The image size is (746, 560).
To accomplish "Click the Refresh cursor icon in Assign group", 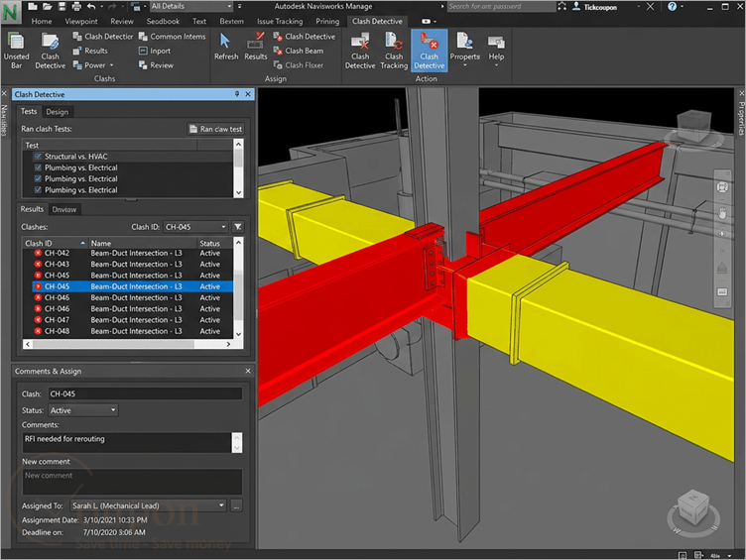I will pos(226,47).
